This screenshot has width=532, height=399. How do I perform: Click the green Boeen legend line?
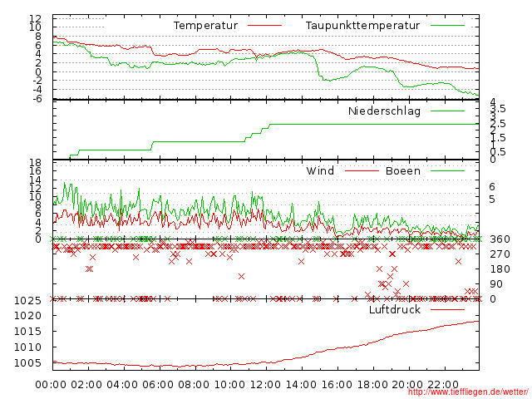point(447,170)
